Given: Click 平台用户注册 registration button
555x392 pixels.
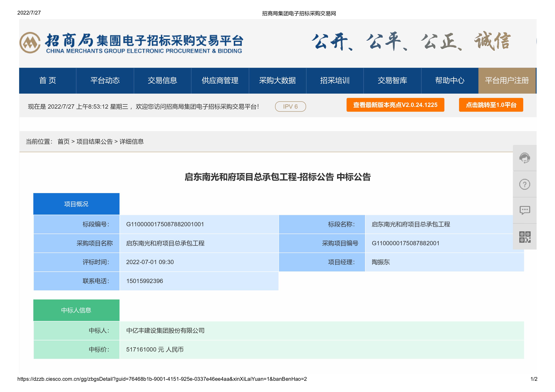Looking at the screenshot, I should [x=507, y=80].
